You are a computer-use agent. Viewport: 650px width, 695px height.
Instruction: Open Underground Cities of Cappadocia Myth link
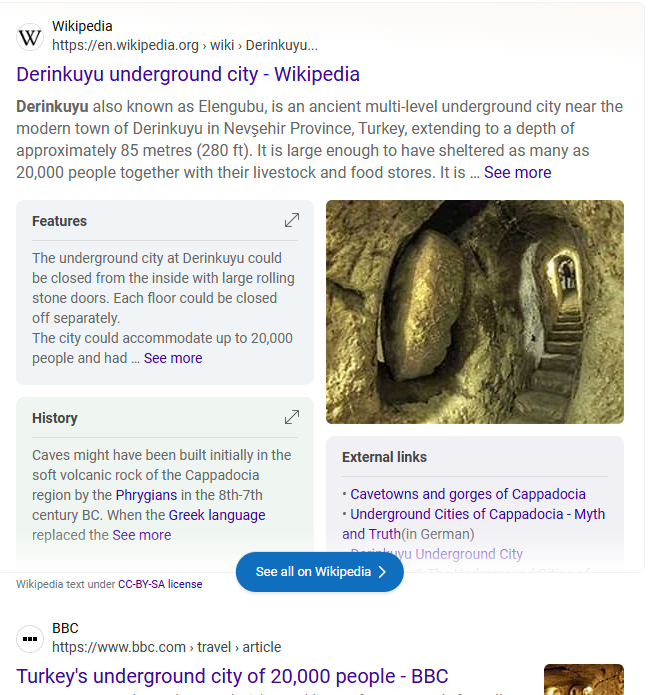[474, 524]
